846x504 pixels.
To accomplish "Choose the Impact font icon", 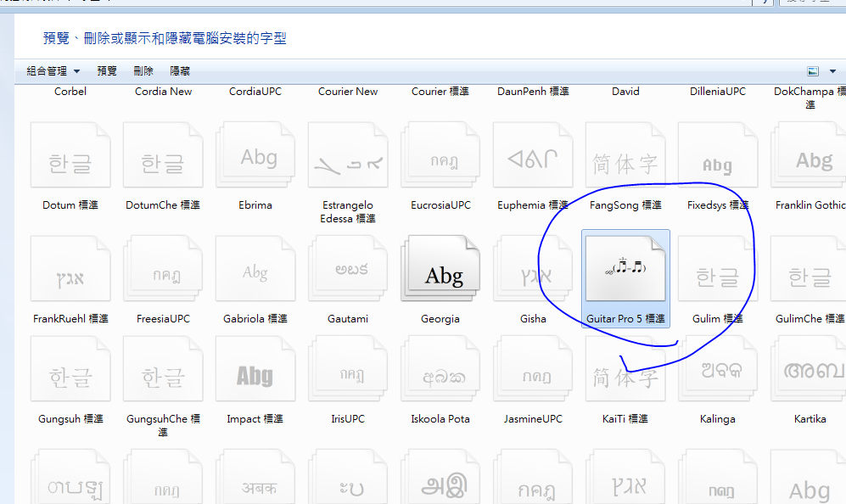I will coord(255,368).
